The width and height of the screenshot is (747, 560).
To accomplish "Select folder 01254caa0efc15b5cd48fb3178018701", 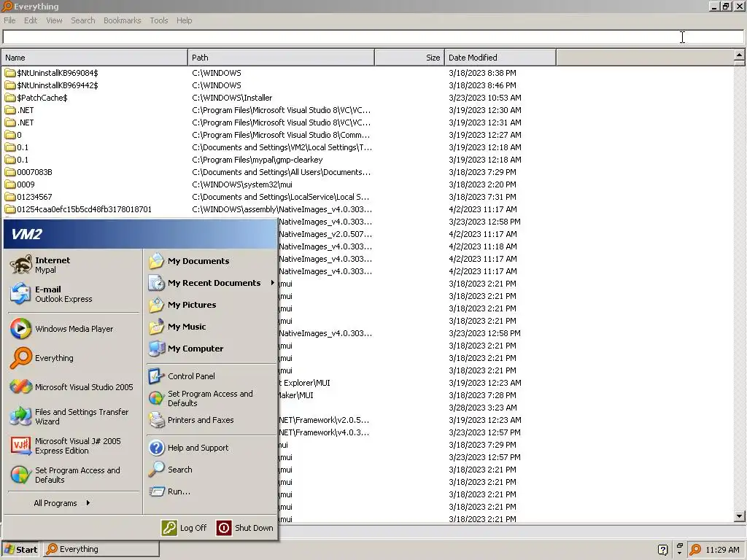I will tap(84, 209).
